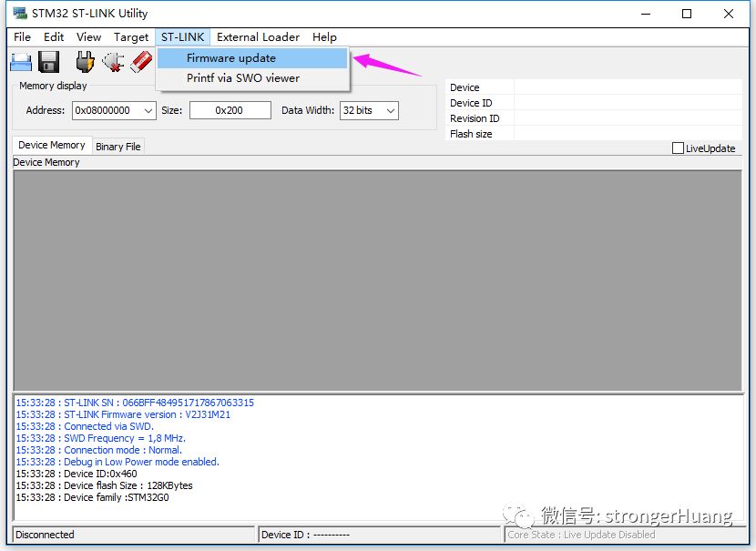
Task: Open the Edit menu
Action: pyautogui.click(x=54, y=37)
